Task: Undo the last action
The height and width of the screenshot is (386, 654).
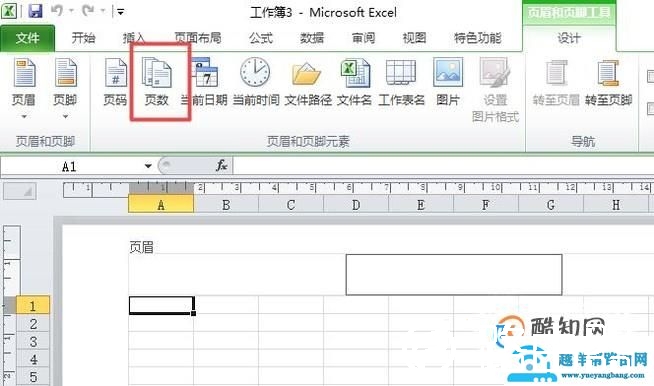Action: (57, 11)
